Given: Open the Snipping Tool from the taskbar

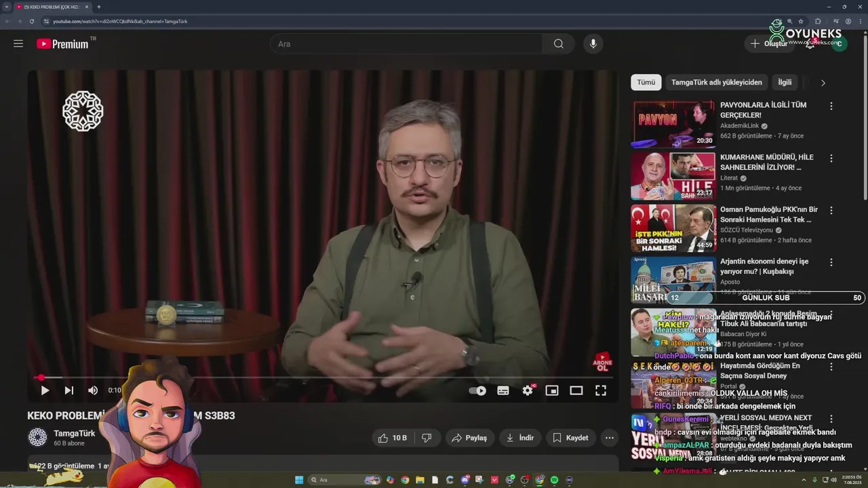Looking at the screenshot, I should pos(479,480).
